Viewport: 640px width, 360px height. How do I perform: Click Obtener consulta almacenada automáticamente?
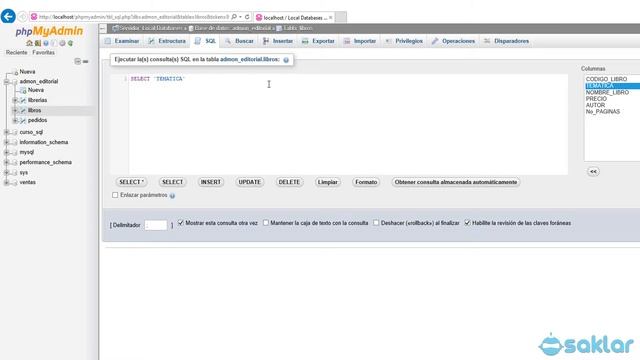pyautogui.click(x=456, y=182)
